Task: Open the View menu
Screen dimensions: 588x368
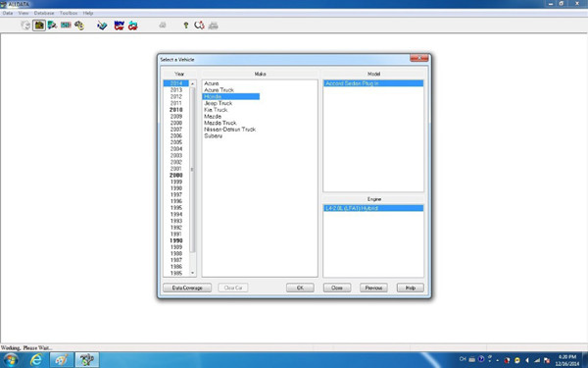Action: (24, 13)
